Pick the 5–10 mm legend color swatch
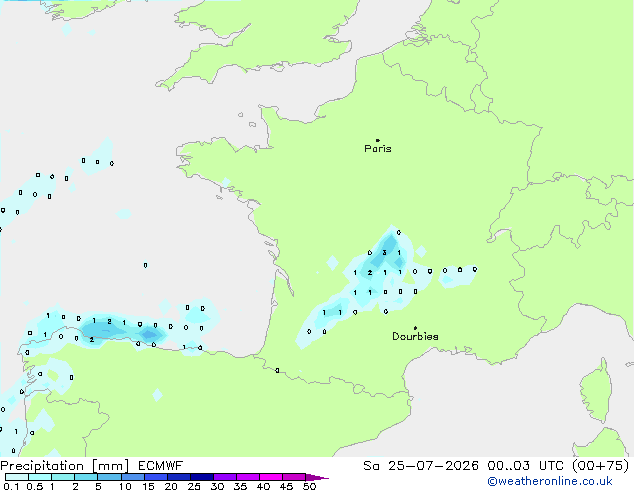 (x=109, y=477)
